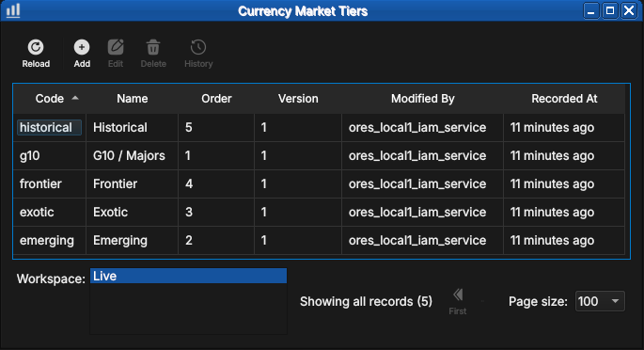This screenshot has height=350, width=644.
Task: Select the 'historical' code cell
Action: pos(49,127)
